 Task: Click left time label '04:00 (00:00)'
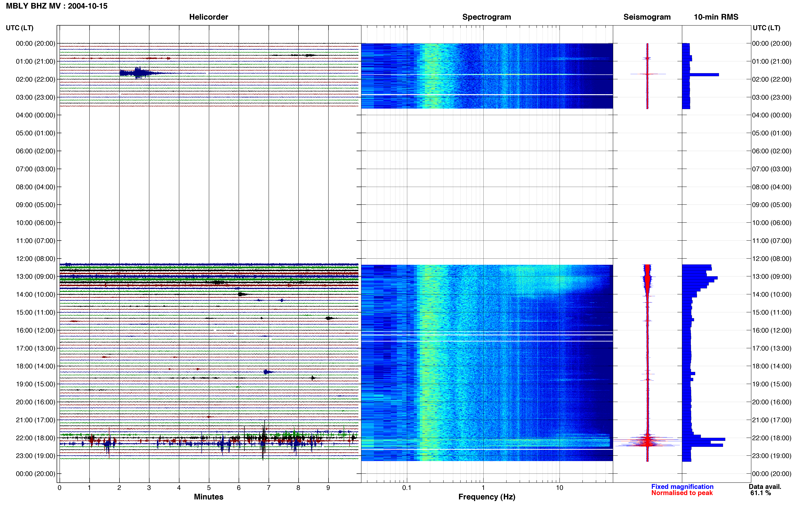tap(36, 115)
